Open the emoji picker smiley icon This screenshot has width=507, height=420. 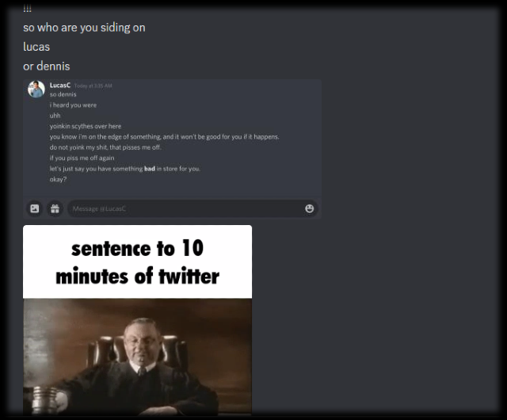(x=310, y=208)
